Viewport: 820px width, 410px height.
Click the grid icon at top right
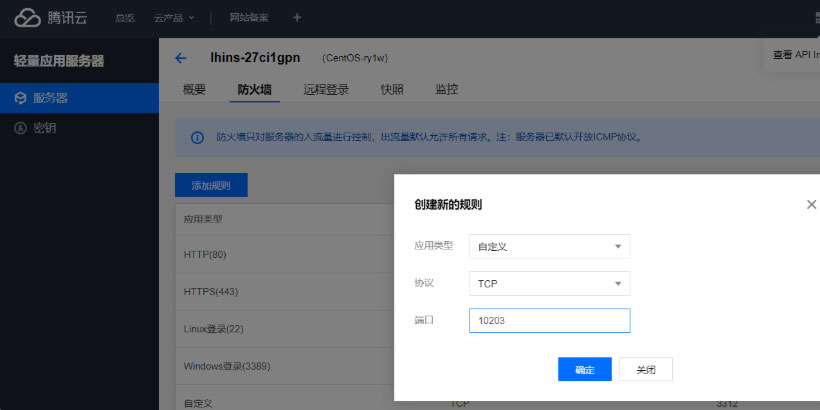pyautogui.click(x=817, y=18)
